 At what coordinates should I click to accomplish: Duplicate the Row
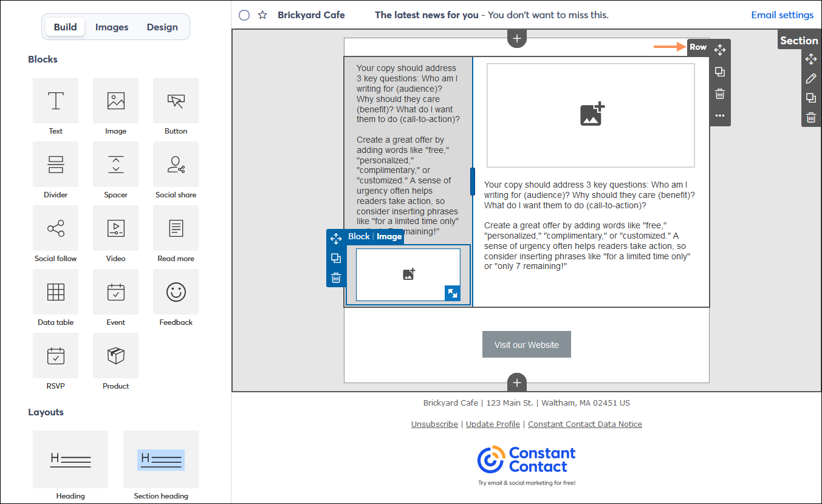720,72
